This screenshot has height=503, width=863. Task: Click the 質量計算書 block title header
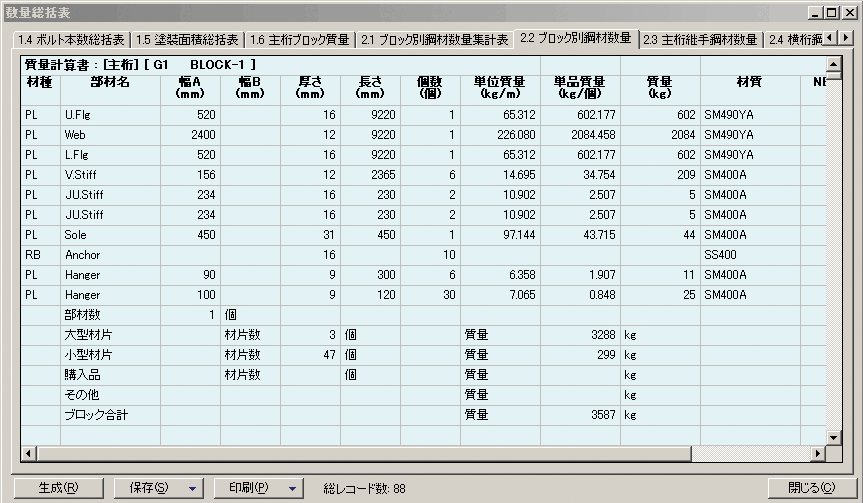140,65
